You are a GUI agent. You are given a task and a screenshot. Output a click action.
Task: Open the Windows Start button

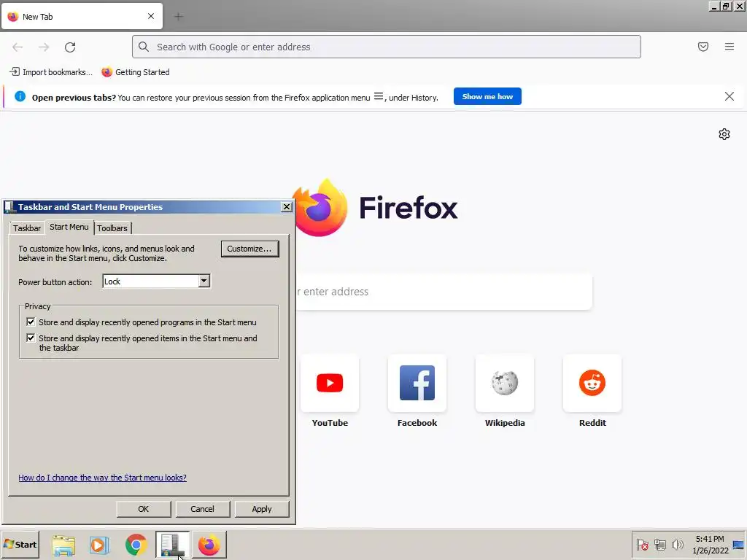20,544
